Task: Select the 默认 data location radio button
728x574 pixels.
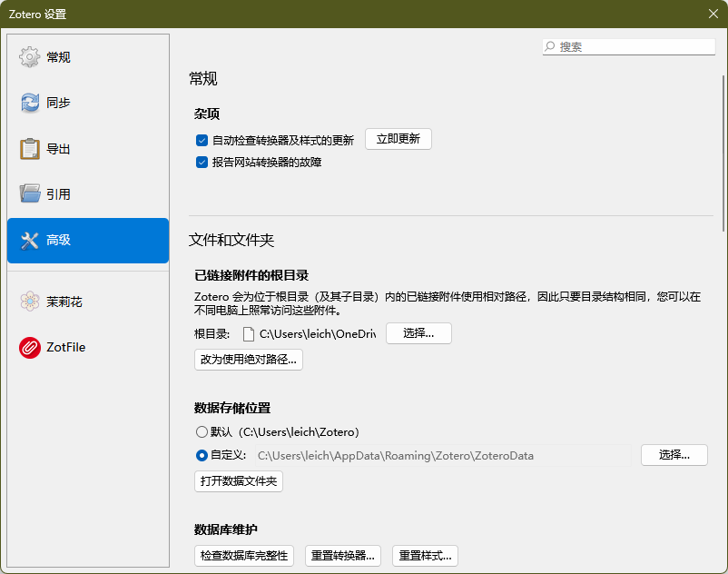Action: (x=202, y=432)
